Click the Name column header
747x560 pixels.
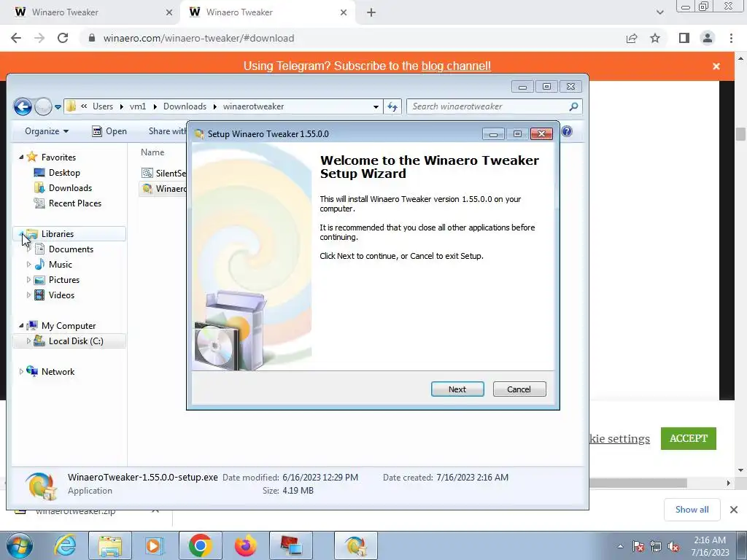point(152,152)
